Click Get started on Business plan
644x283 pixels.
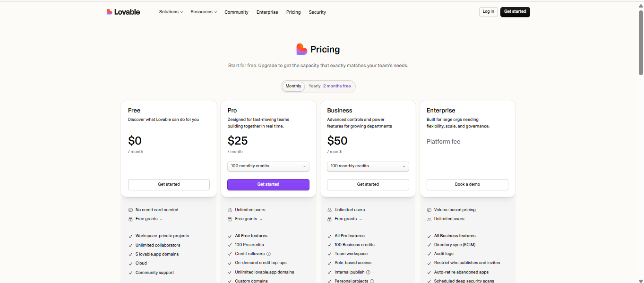(x=368, y=185)
